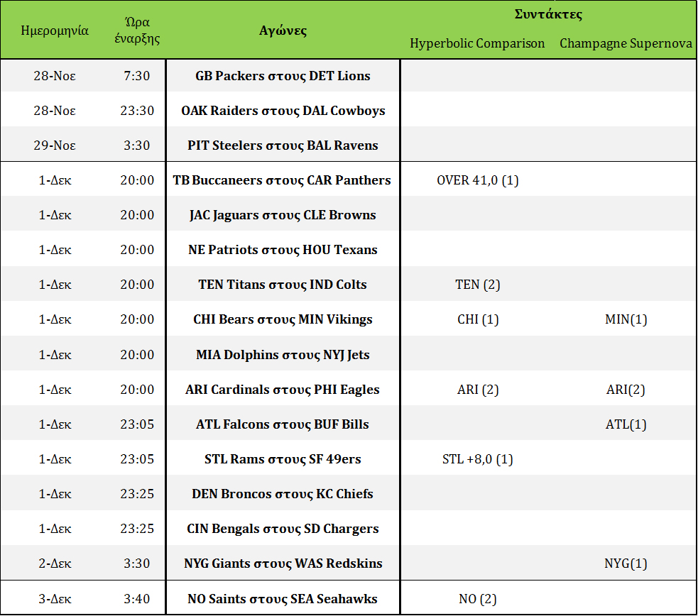Click the NYG(1) pick cell
This screenshot has width=698, height=616.
[626, 563]
